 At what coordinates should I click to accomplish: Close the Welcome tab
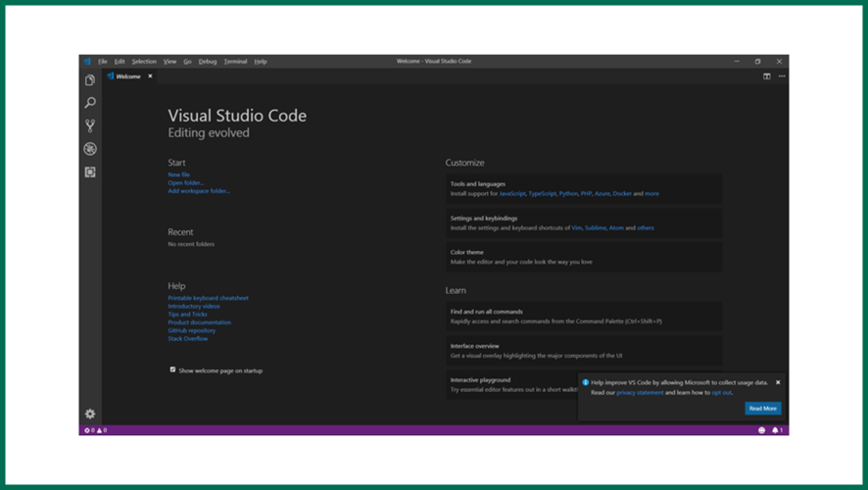point(150,76)
